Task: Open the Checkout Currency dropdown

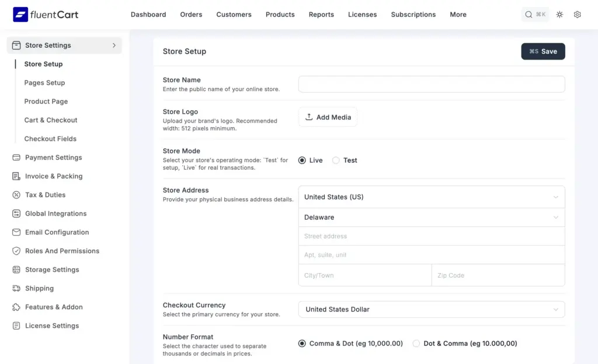Action: (431, 309)
